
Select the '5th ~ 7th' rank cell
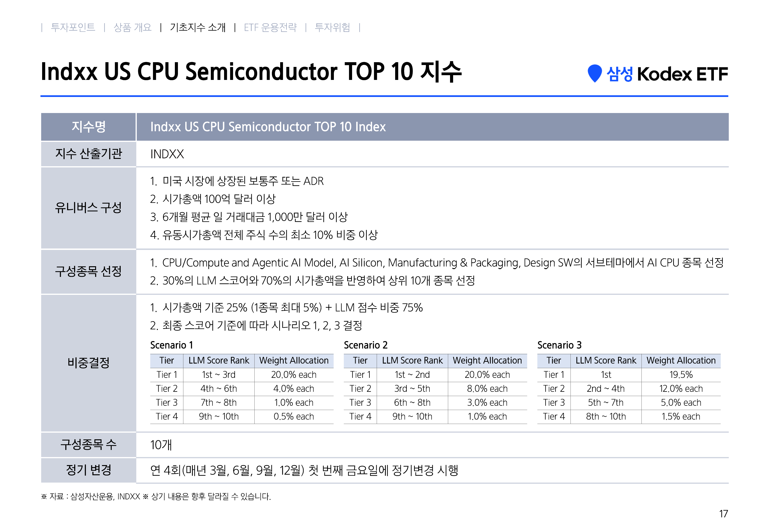(x=606, y=403)
